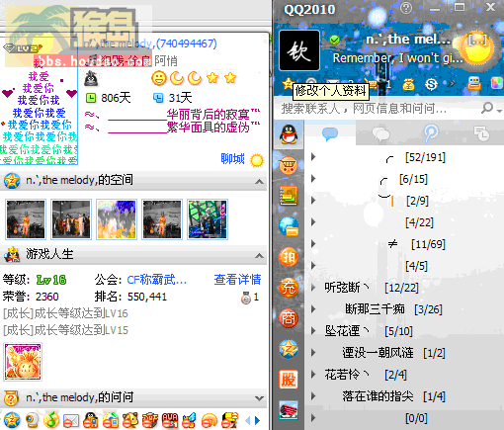Screen dimensions: 504x430
Task: Click the 查看详情 link
Action: 237,280
